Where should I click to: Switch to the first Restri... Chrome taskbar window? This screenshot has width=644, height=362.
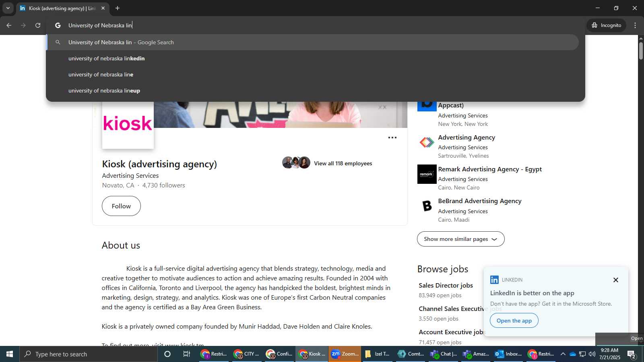coord(214,354)
